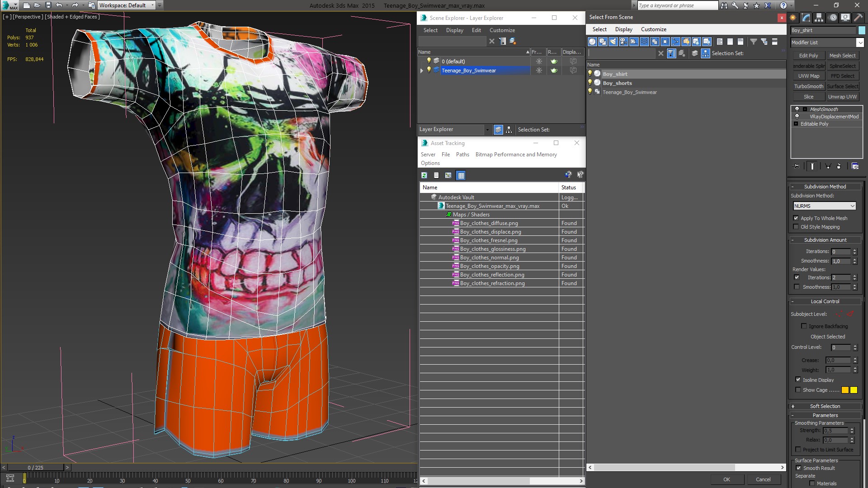The height and width of the screenshot is (488, 868).
Task: Click the Open File icon
Action: click(x=37, y=5)
